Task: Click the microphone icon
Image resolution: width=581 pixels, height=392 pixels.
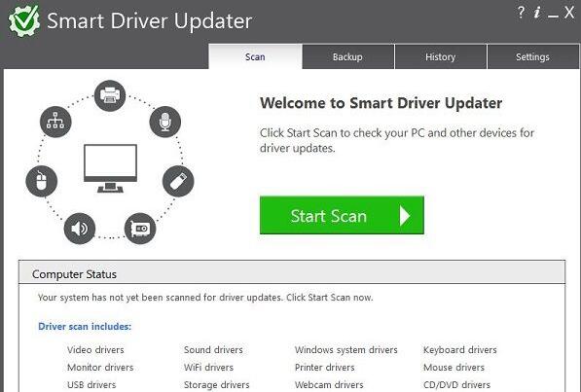Action: point(164,122)
